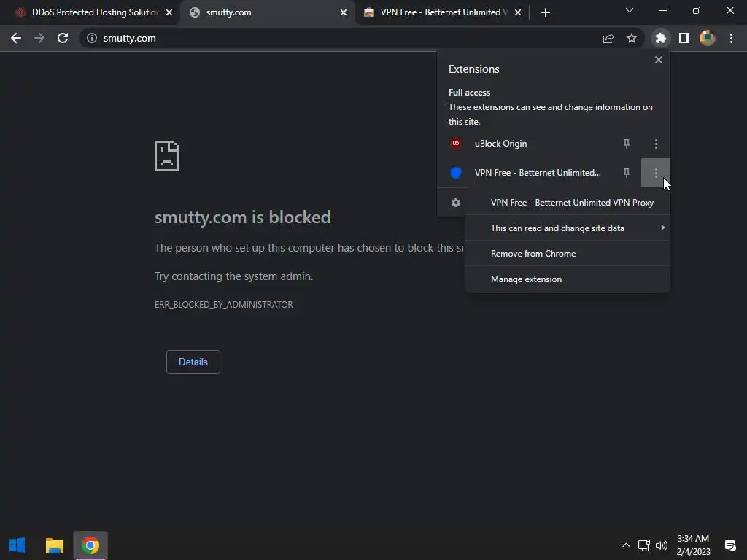
Task: Open Chrome's three-dot main menu
Action: click(731, 38)
